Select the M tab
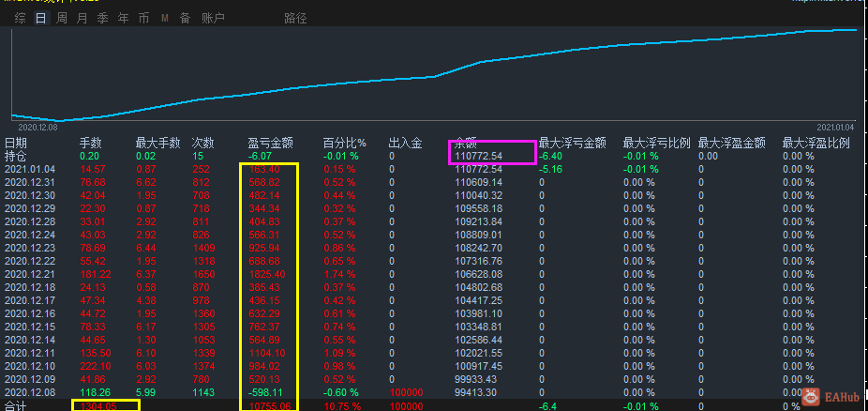The width and height of the screenshot is (868, 411). tap(164, 18)
